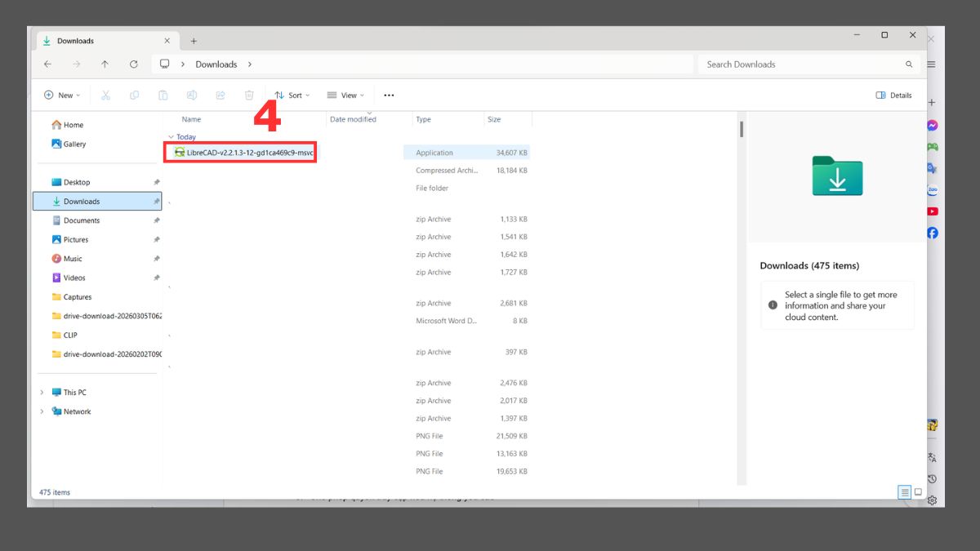Unpin Documents from Quick access
Screen dimensions: 980x551
pyautogui.click(x=157, y=220)
